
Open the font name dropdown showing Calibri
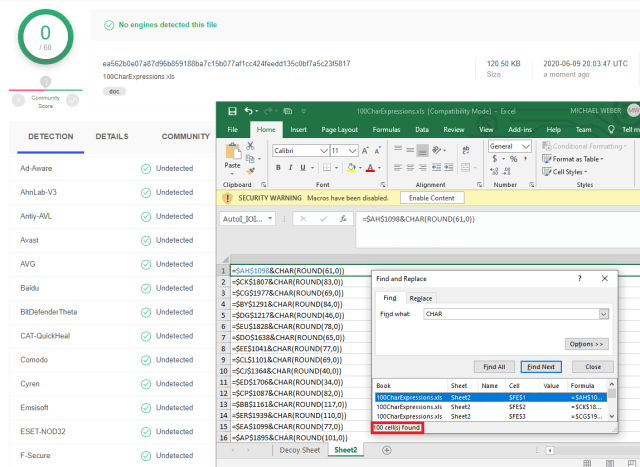324,151
